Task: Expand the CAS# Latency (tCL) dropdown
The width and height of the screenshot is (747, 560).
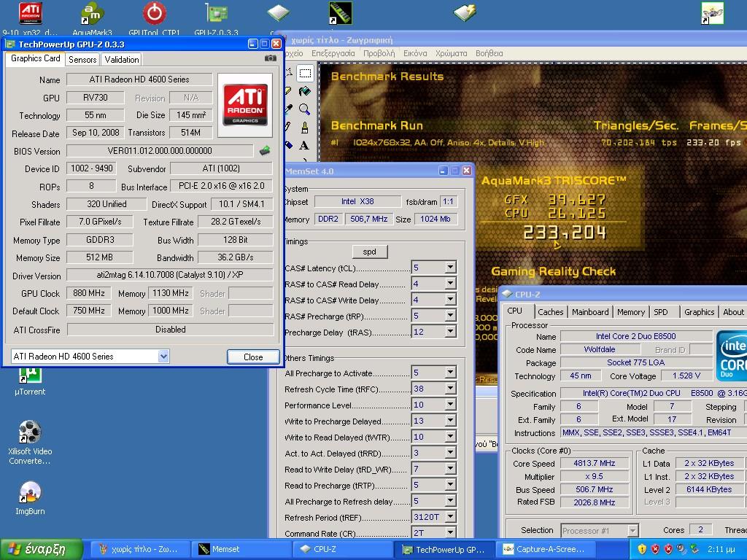Action: [450, 268]
